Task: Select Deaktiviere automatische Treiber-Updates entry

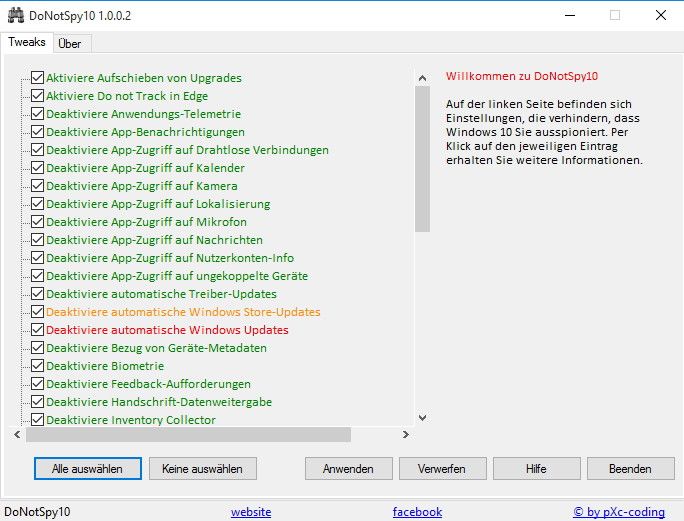Action: coord(161,294)
